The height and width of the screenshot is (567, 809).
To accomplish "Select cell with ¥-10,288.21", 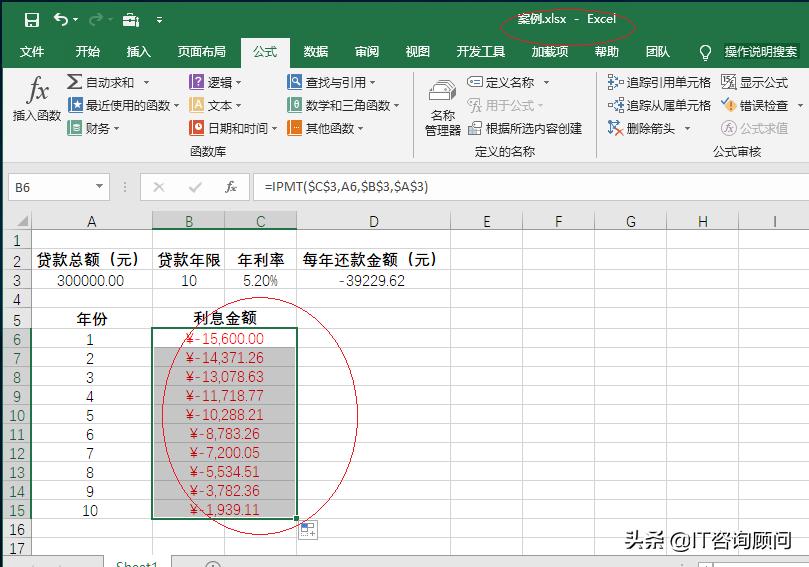I will [224, 415].
